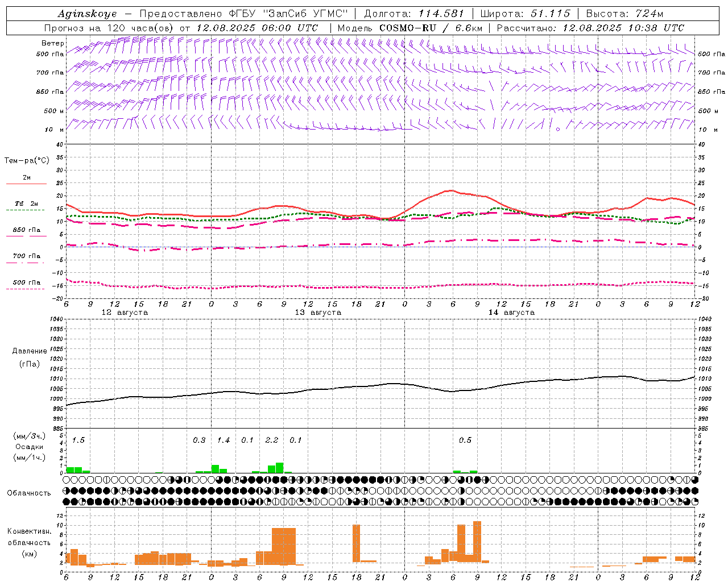Select the Тем-ра(°C) temperature panel label

(27, 161)
